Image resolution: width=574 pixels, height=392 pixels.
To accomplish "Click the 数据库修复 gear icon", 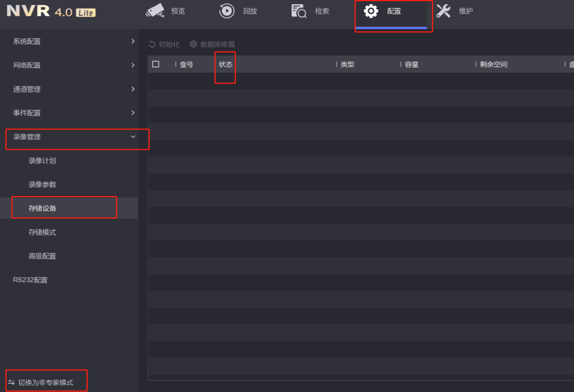I will point(193,45).
